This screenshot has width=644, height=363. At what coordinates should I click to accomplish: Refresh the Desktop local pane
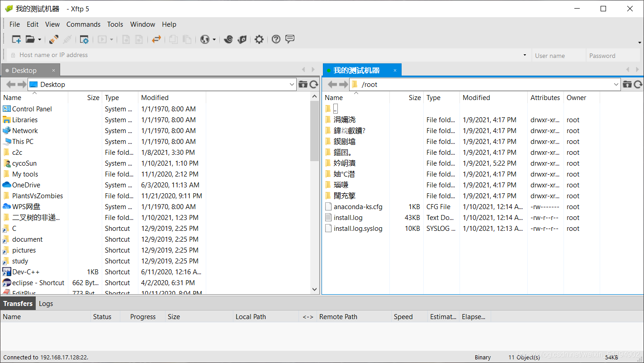click(314, 84)
